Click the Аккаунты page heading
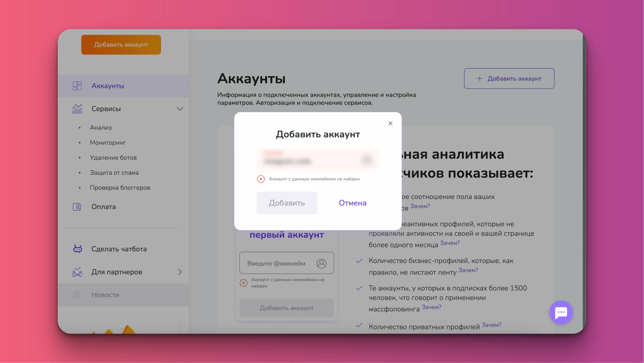Image resolution: width=644 pixels, height=363 pixels. [x=251, y=79]
